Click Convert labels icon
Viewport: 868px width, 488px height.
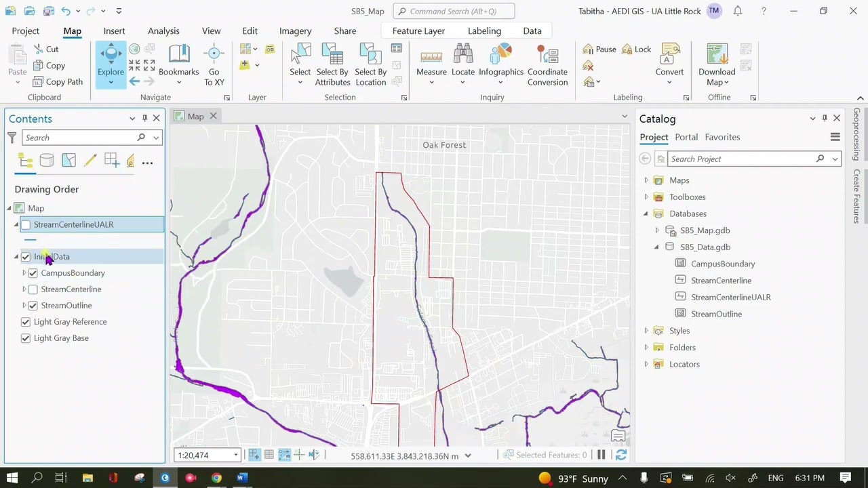tap(670, 54)
